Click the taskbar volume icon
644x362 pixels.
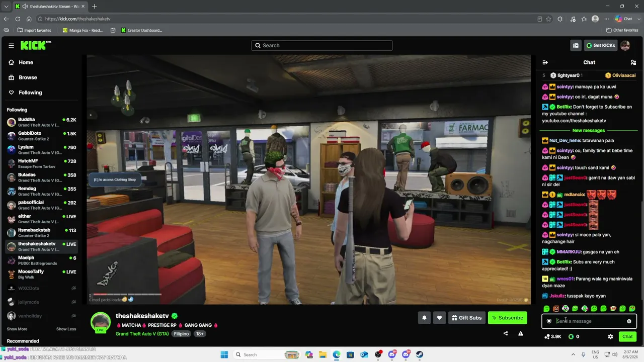point(614,354)
